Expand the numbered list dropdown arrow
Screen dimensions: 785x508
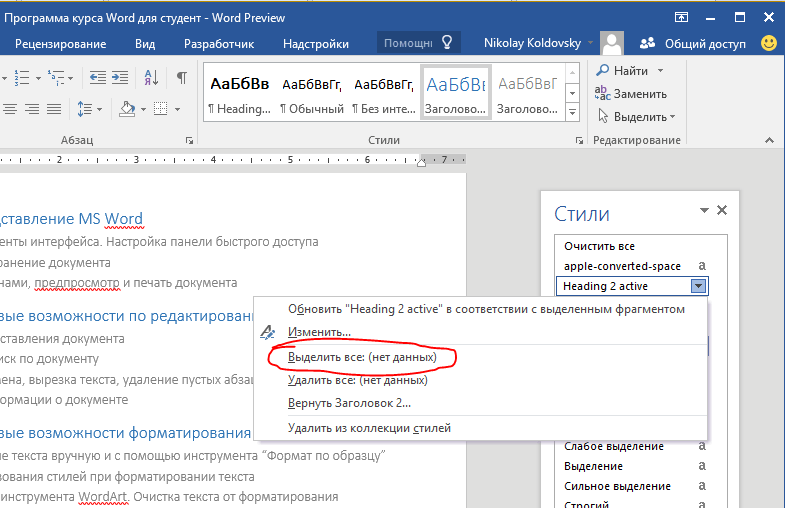pos(38,78)
